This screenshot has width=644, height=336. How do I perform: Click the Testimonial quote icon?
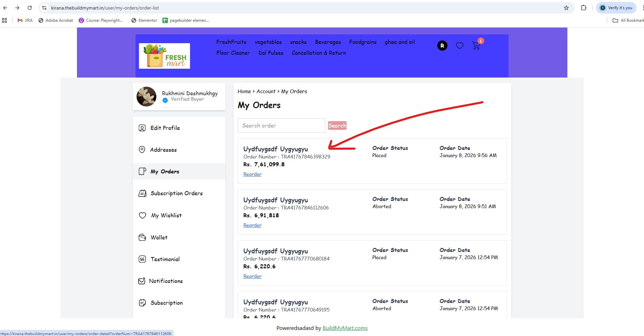[x=142, y=259]
